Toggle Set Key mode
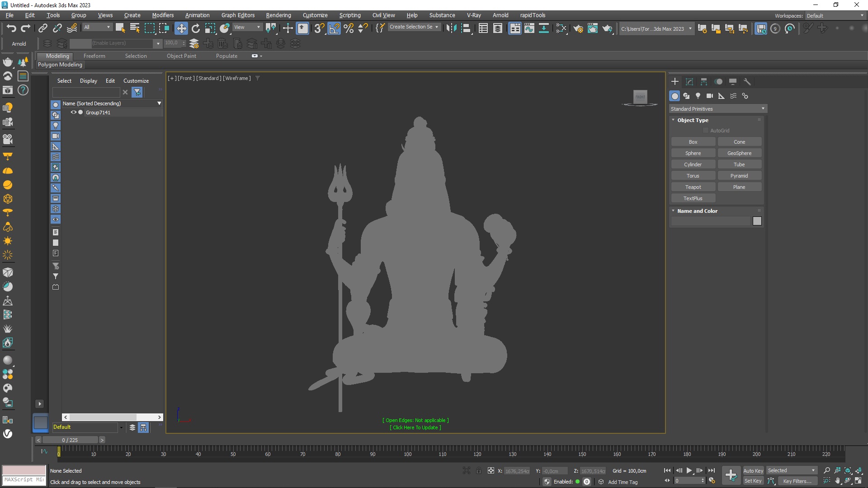The image size is (868, 488). [x=753, y=481]
